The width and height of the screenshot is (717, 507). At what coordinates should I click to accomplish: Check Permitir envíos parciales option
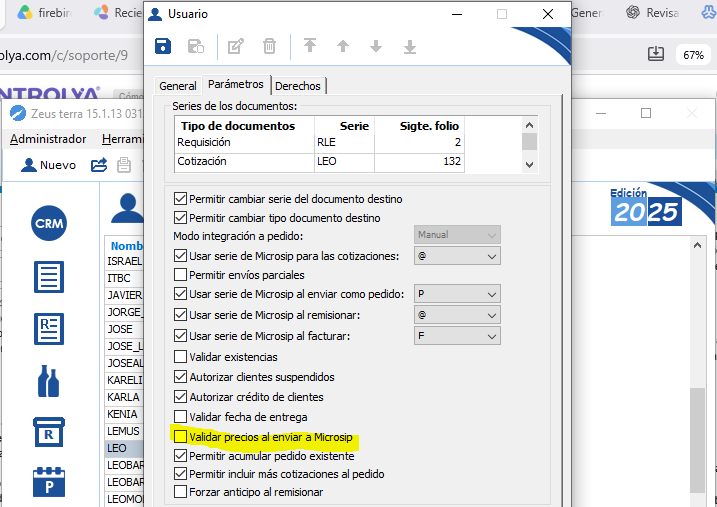pos(181,274)
